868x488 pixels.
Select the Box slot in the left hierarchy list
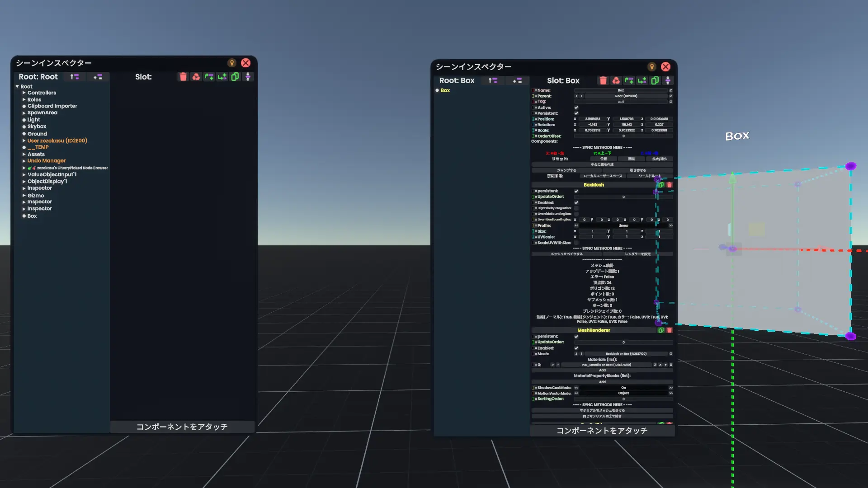coord(32,216)
